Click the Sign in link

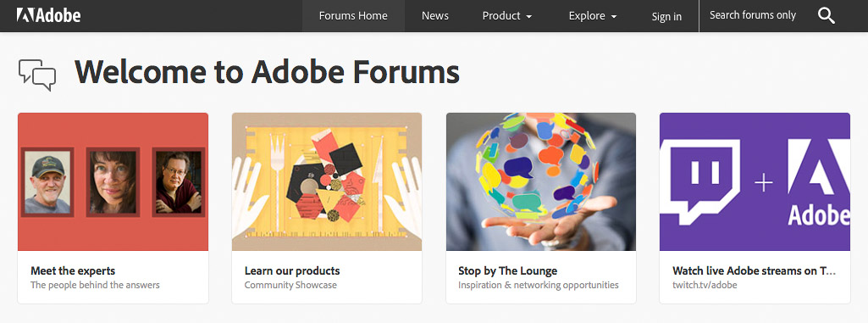(666, 17)
